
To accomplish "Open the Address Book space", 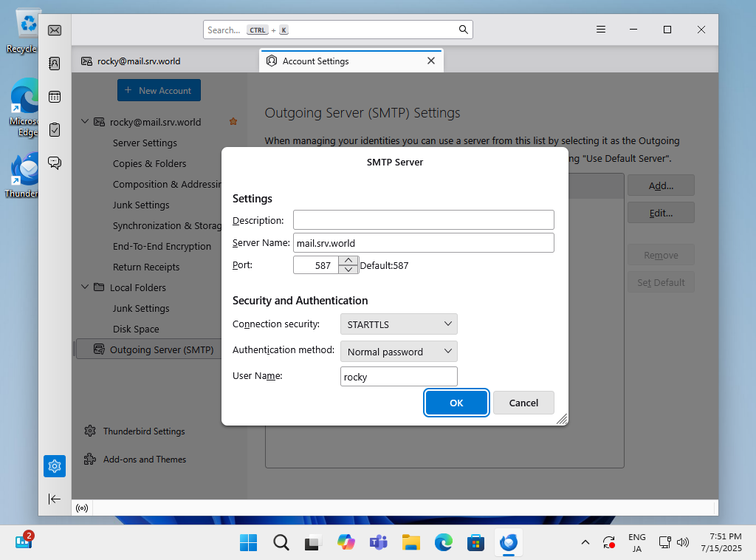I will 54,64.
